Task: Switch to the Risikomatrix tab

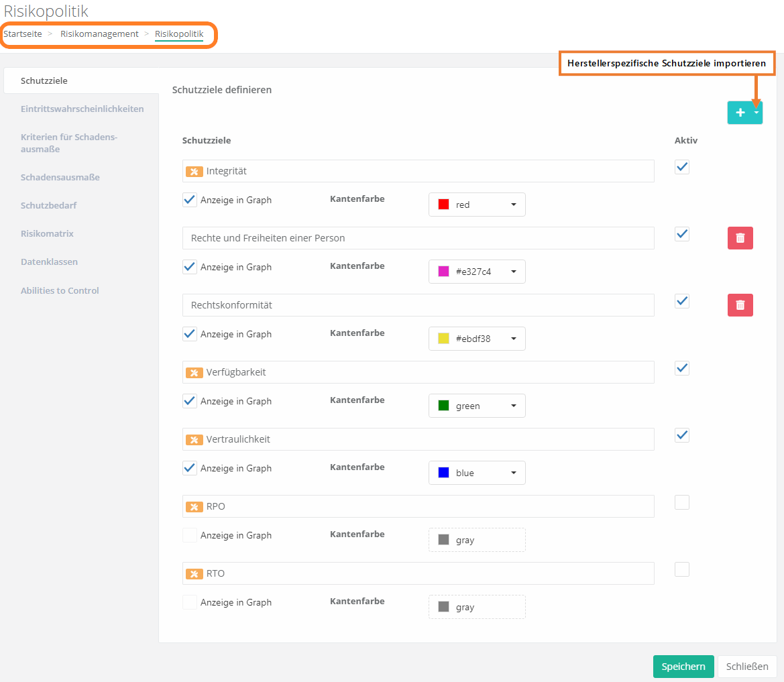Action: click(47, 233)
